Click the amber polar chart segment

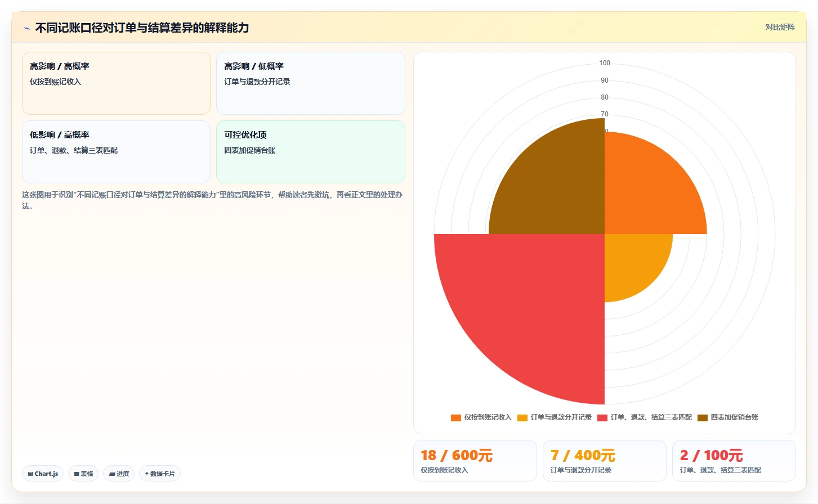click(633, 263)
